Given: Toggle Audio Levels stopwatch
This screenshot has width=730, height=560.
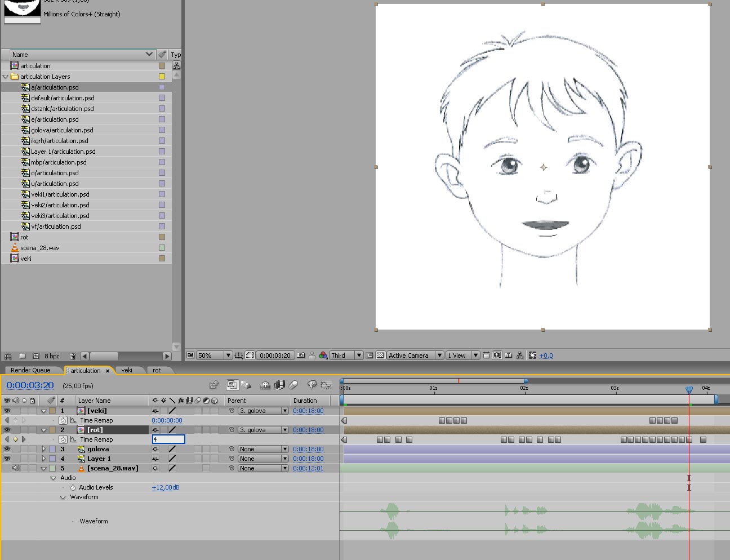Looking at the screenshot, I should 73,487.
